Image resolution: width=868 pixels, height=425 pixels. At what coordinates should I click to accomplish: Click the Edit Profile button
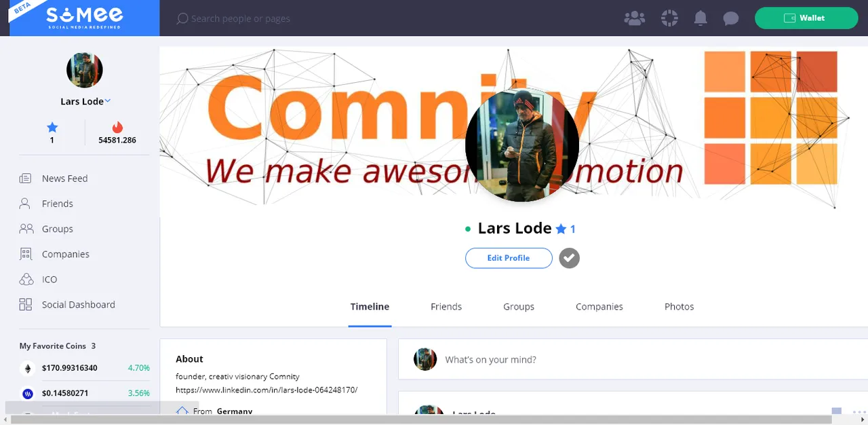(x=509, y=258)
